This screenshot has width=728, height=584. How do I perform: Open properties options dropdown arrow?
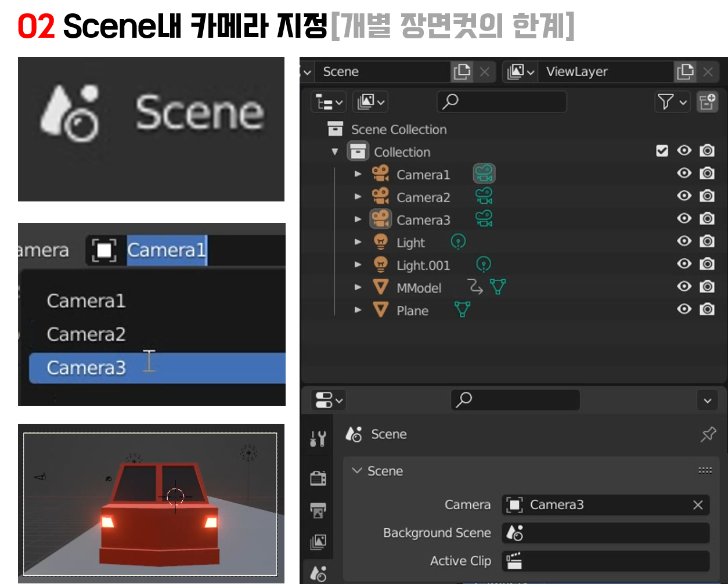[707, 401]
